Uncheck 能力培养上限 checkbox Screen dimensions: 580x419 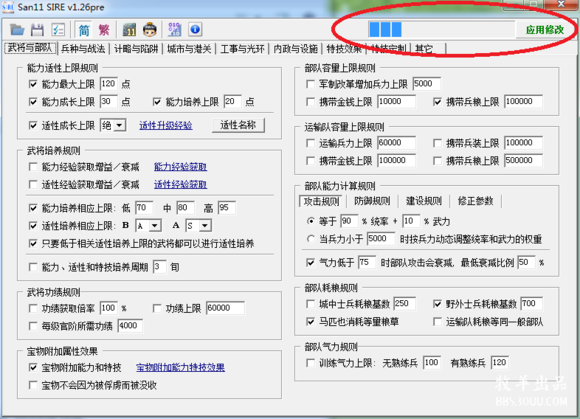click(x=157, y=102)
